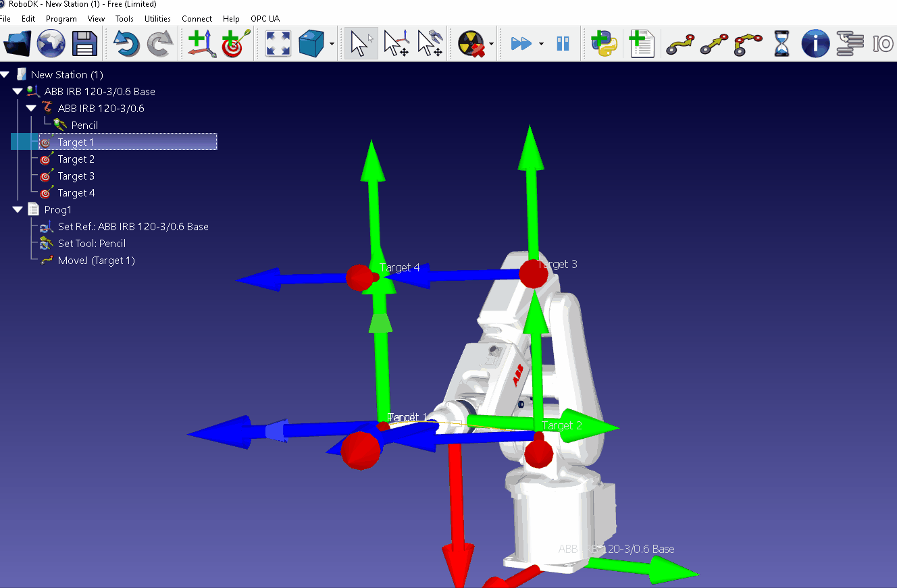Click the Target 4 label in 3D view
Image resolution: width=897 pixels, height=588 pixels.
[x=400, y=267]
